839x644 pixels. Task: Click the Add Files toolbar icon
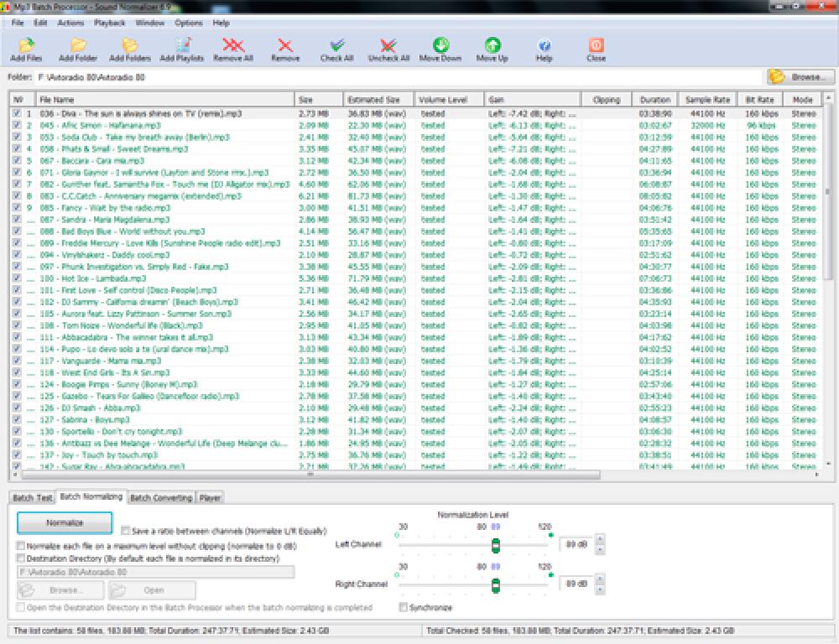28,47
